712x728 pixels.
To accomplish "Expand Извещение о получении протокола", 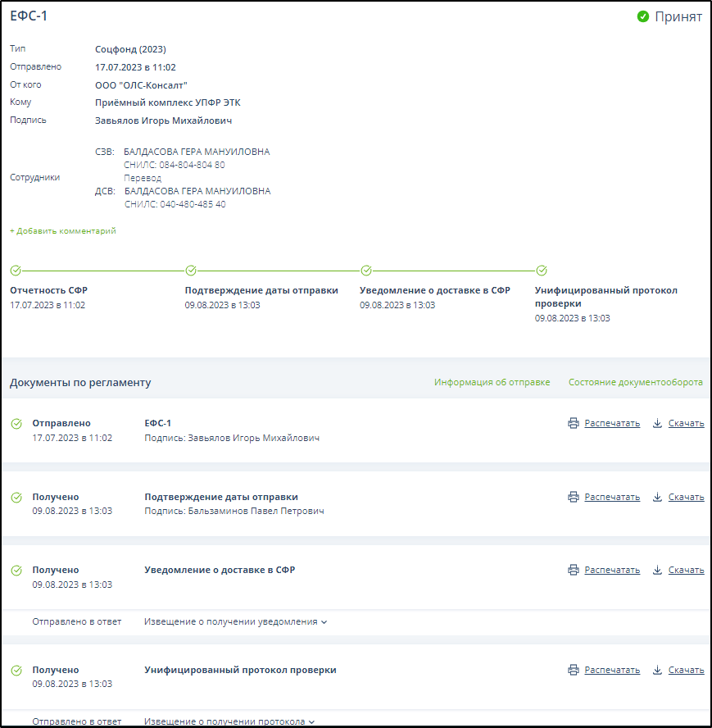I will tap(229, 721).
